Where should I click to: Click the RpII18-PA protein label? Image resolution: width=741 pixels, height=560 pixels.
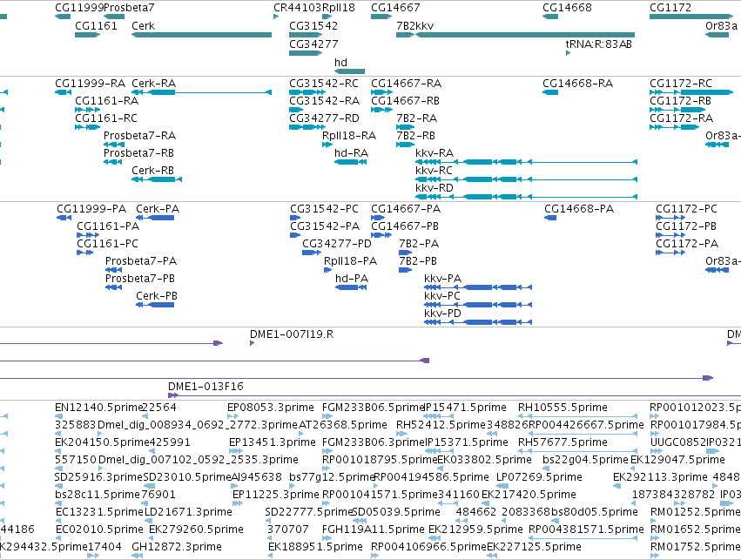tap(350, 261)
